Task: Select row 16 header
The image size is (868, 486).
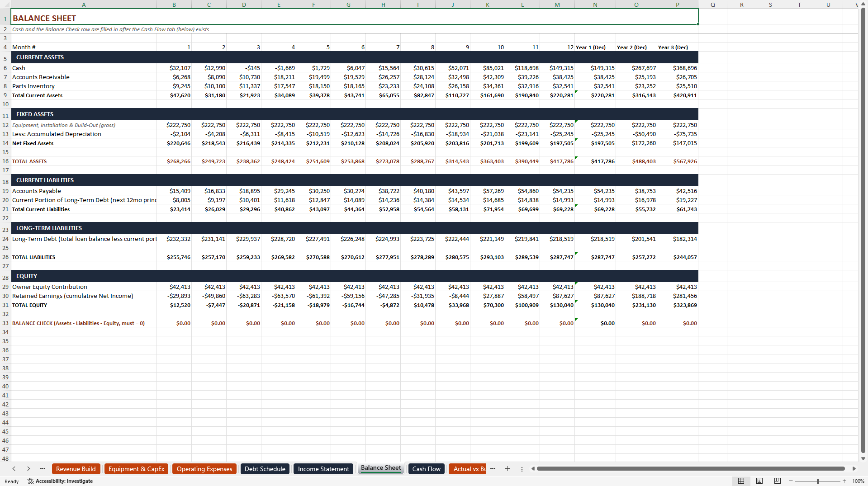Action: click(5, 161)
